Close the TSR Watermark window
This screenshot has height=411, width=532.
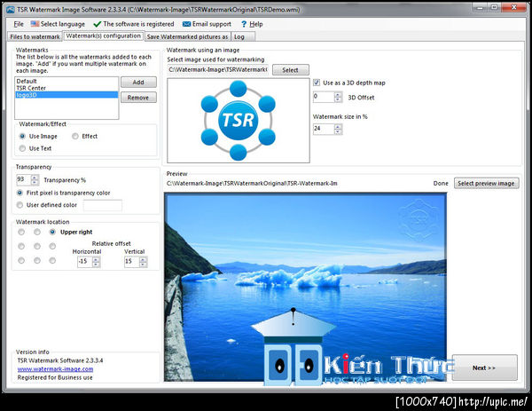[513, 7]
